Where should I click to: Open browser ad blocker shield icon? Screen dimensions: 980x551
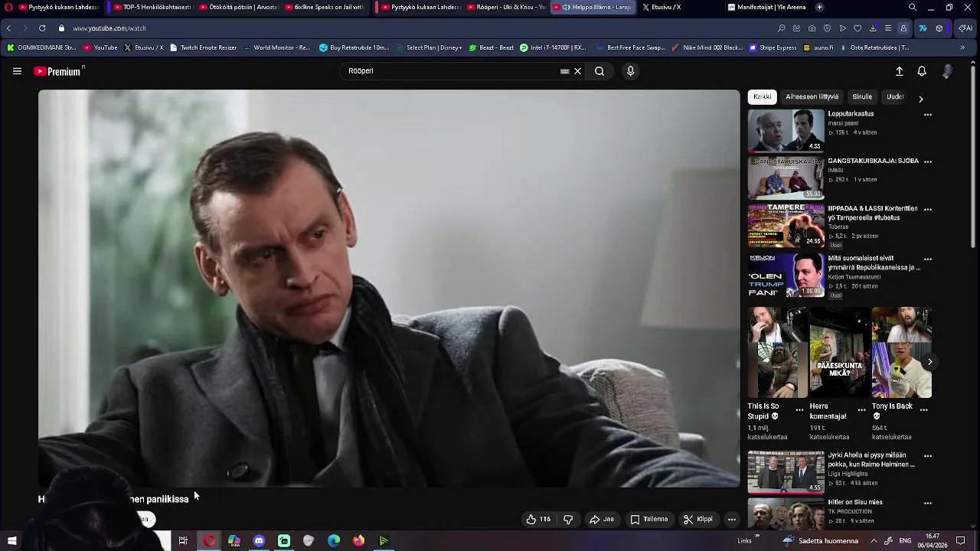pyautogui.click(x=827, y=28)
